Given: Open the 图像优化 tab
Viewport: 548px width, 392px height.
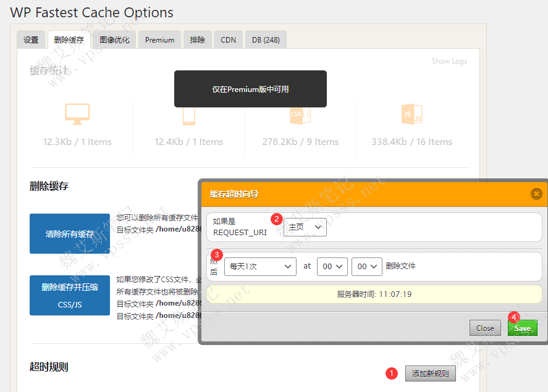Looking at the screenshot, I should click(x=114, y=40).
